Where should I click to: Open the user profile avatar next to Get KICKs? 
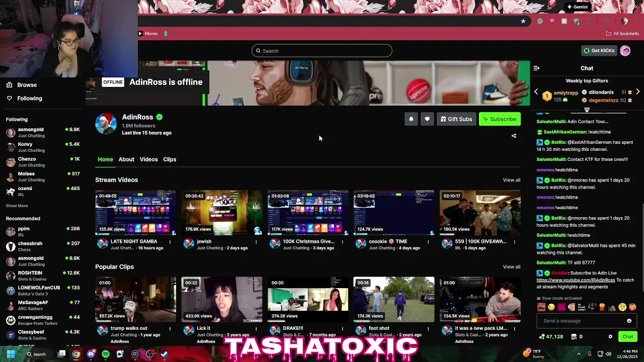(x=625, y=51)
